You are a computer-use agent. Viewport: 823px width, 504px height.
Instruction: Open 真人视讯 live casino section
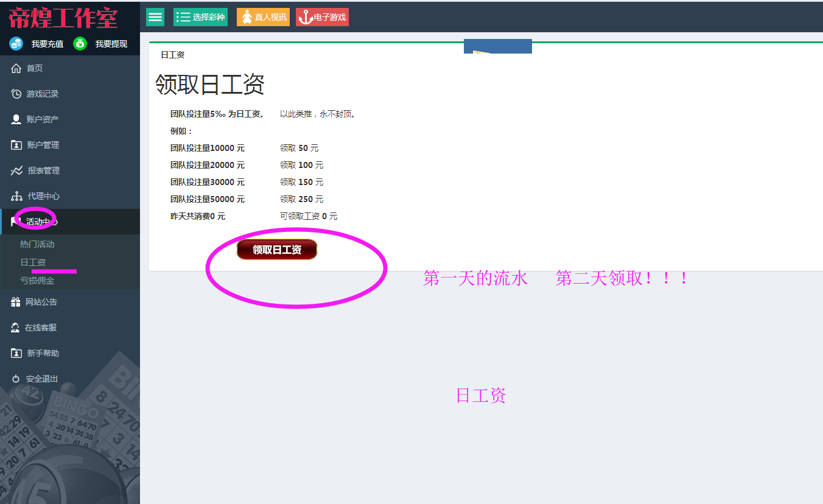[263, 17]
